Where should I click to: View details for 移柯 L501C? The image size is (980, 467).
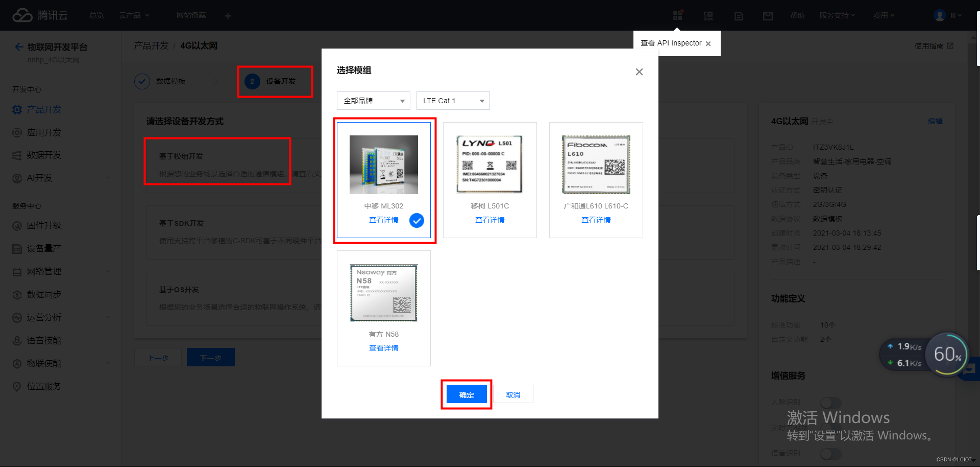tap(490, 220)
